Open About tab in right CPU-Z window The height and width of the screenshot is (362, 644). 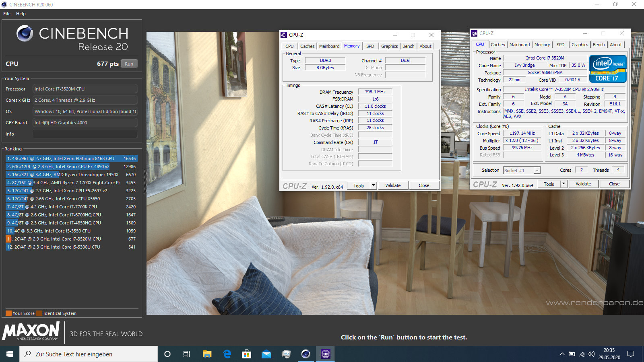coord(616,45)
